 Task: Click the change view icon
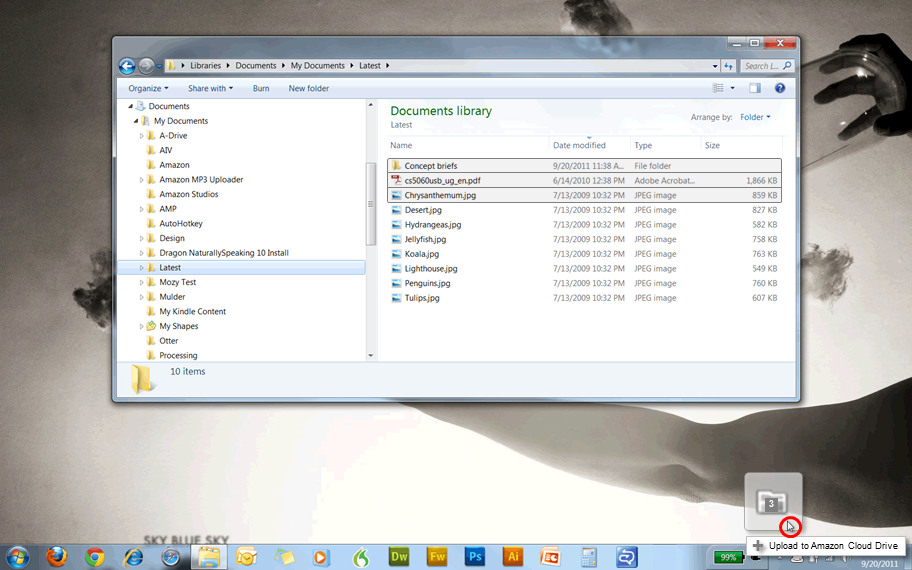(718, 88)
